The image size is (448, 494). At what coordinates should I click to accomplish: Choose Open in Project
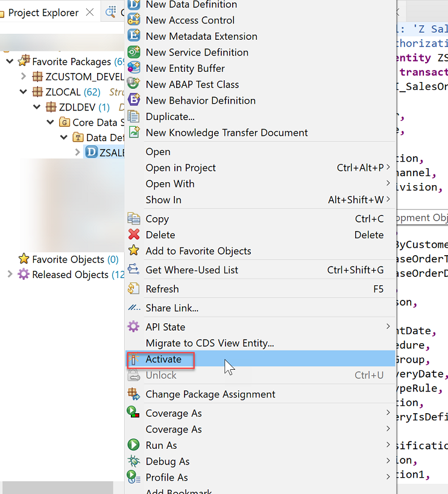[260, 168]
